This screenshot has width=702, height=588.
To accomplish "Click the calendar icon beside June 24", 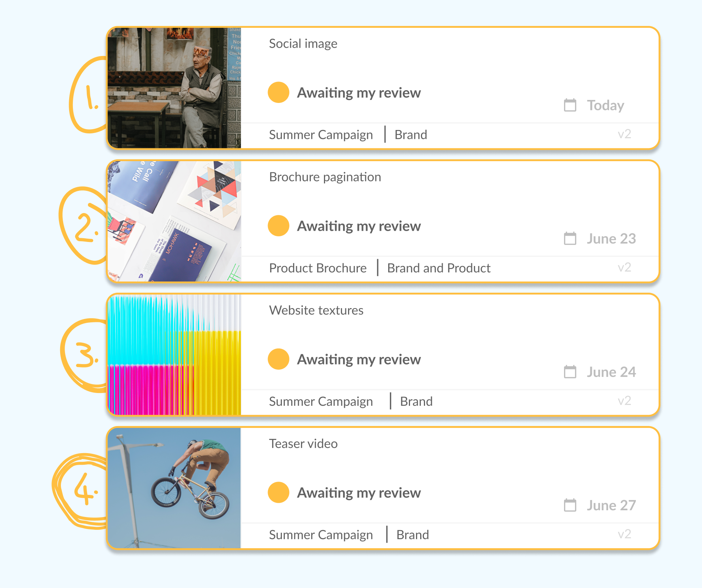I will [x=570, y=372].
